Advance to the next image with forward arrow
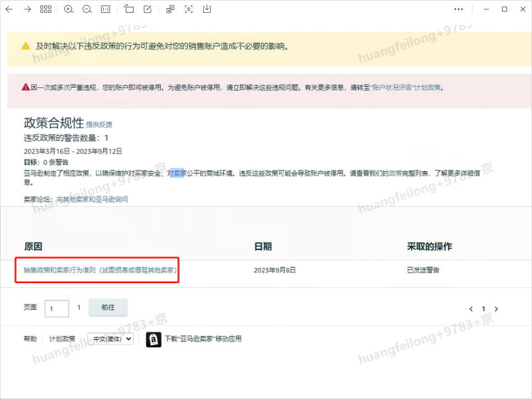The width and height of the screenshot is (532, 399). pyautogui.click(x=28, y=9)
